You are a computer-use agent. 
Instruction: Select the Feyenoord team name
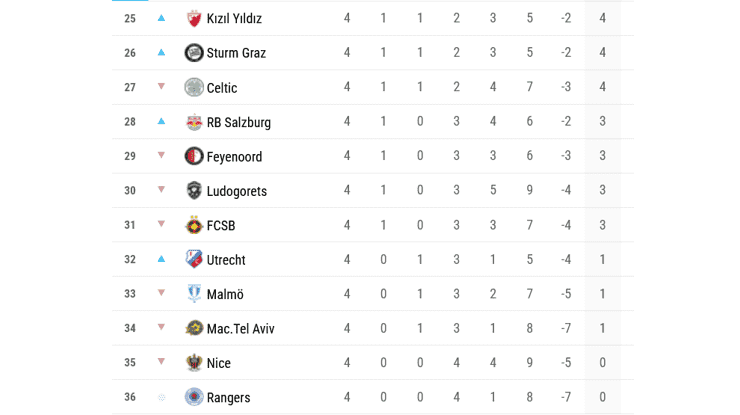tap(236, 157)
